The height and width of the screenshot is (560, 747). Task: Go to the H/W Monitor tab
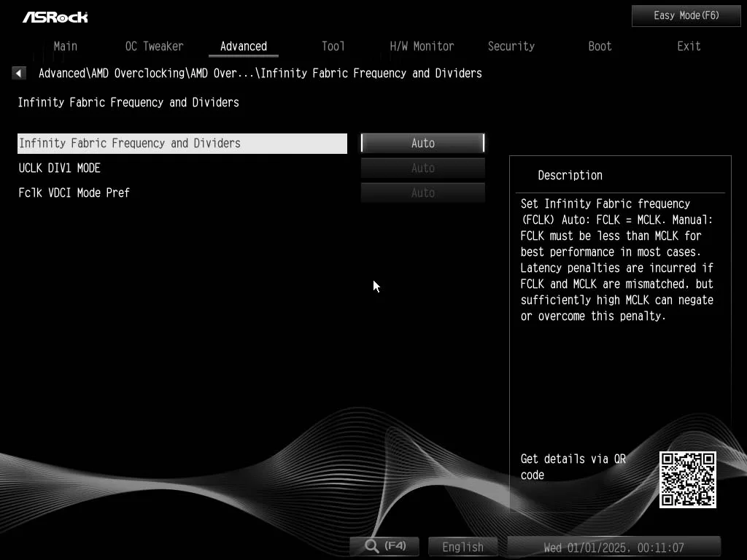(422, 46)
